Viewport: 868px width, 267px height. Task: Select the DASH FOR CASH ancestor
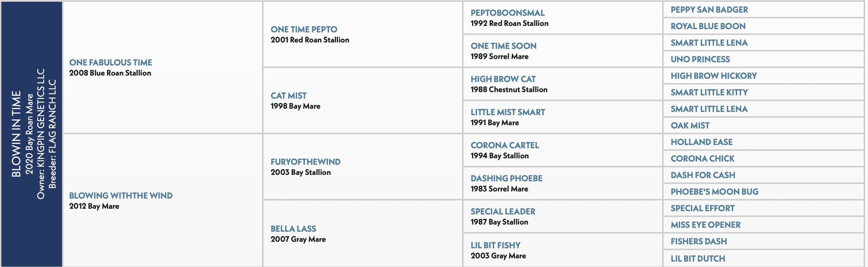pyautogui.click(x=703, y=175)
